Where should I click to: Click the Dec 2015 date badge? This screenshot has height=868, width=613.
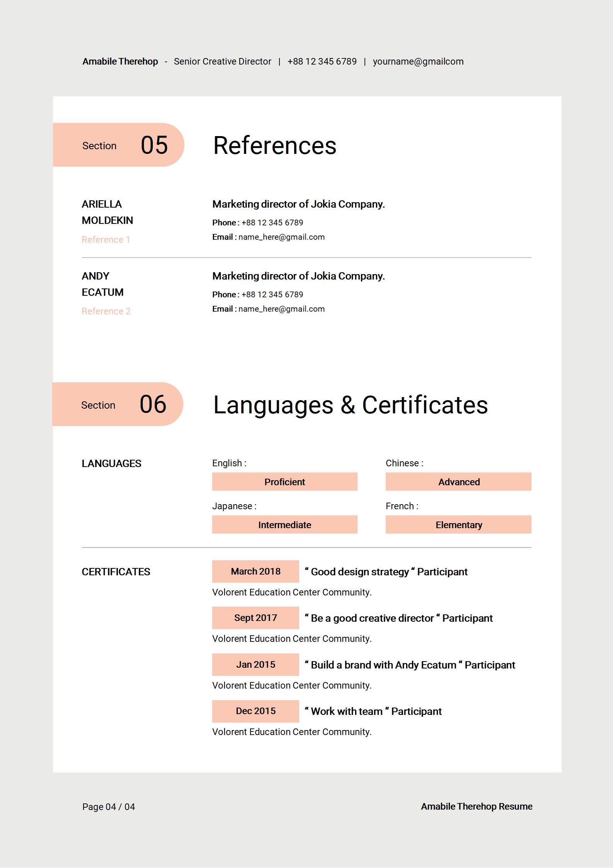click(255, 711)
